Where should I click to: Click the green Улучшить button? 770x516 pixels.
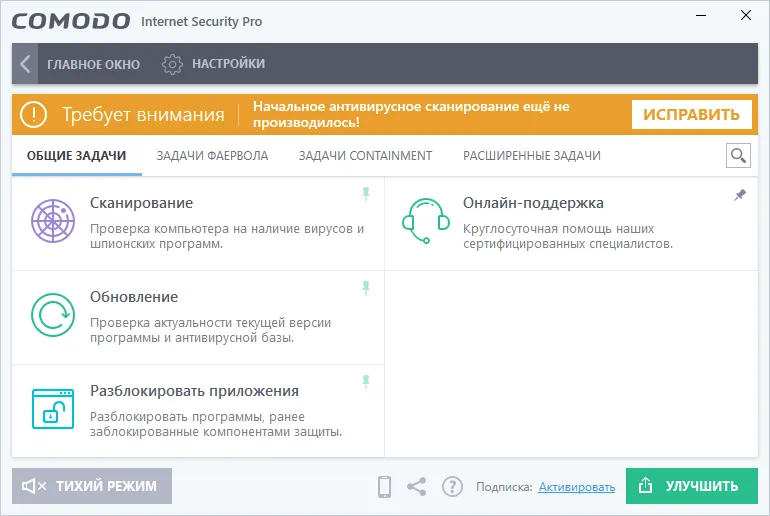tap(691, 486)
